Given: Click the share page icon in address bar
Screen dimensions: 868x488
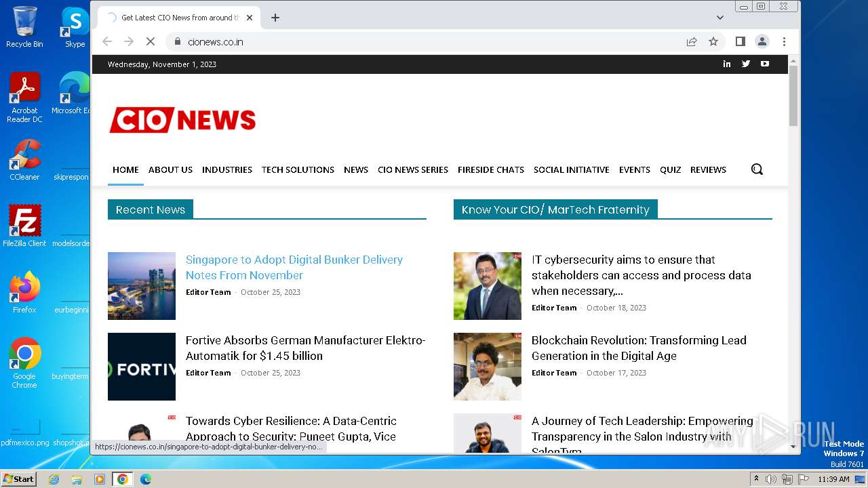Looking at the screenshot, I should click(692, 41).
